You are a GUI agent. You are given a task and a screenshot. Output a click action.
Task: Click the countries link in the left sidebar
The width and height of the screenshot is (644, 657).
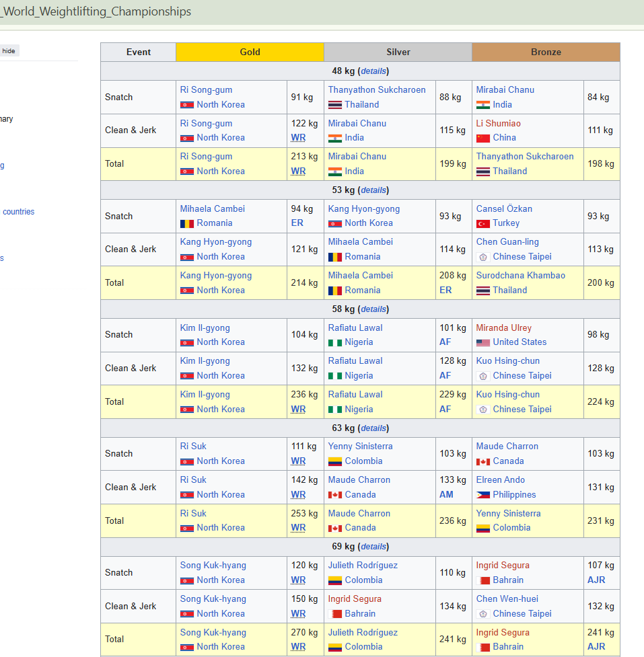18,212
